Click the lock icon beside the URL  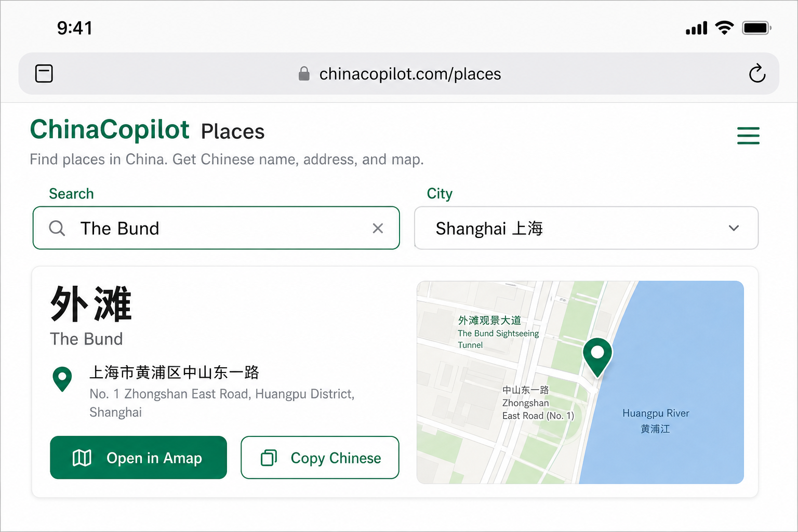304,74
